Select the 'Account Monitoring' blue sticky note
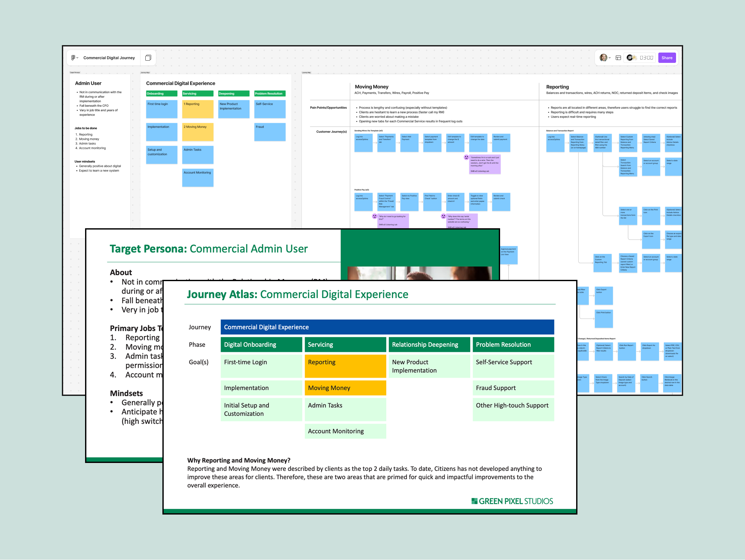The width and height of the screenshot is (745, 560). click(198, 178)
